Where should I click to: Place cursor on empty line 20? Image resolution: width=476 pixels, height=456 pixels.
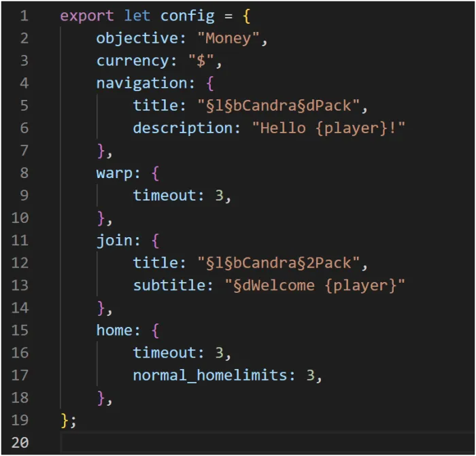[x=267, y=442]
